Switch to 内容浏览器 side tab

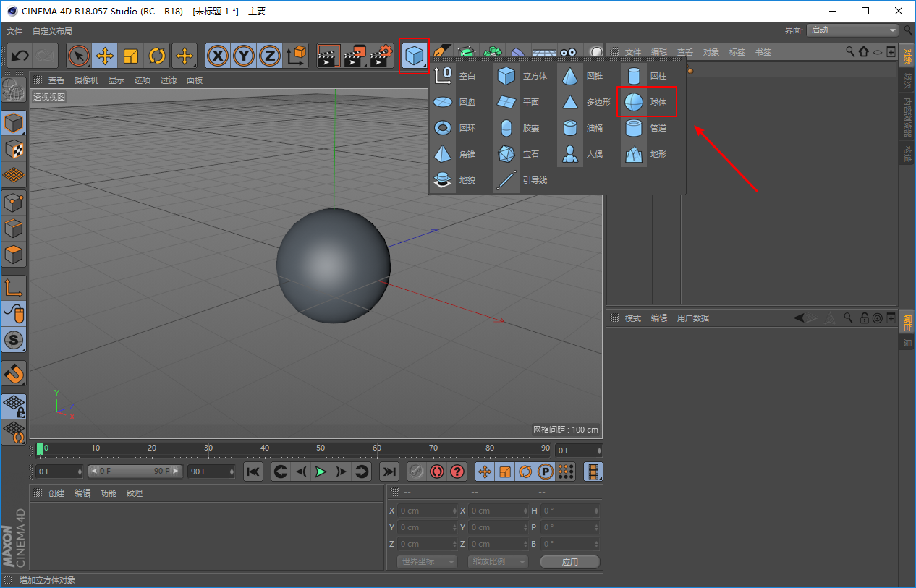pos(907,117)
